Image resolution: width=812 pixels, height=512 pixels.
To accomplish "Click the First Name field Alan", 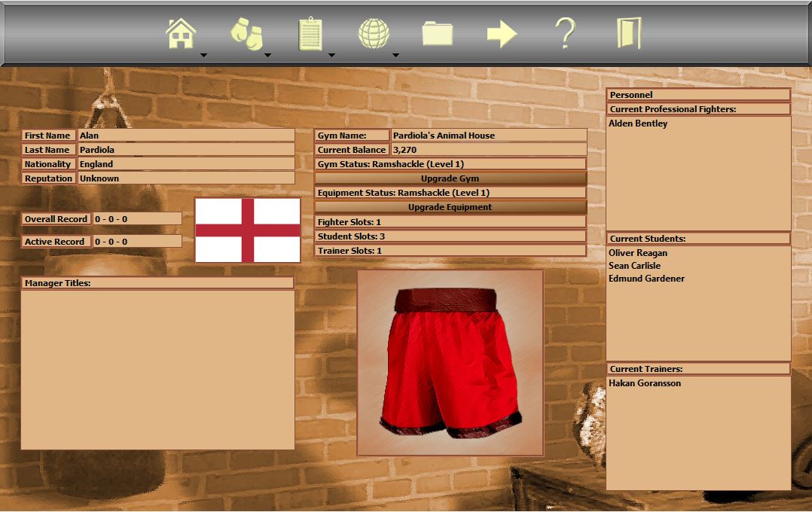I will [186, 135].
